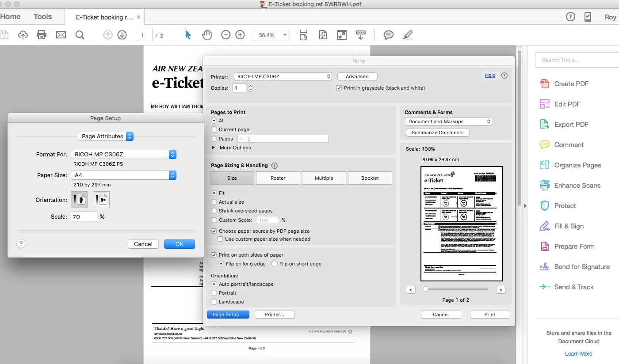619x364 pixels.
Task: Select Current page radio button
Action: pyautogui.click(x=214, y=129)
